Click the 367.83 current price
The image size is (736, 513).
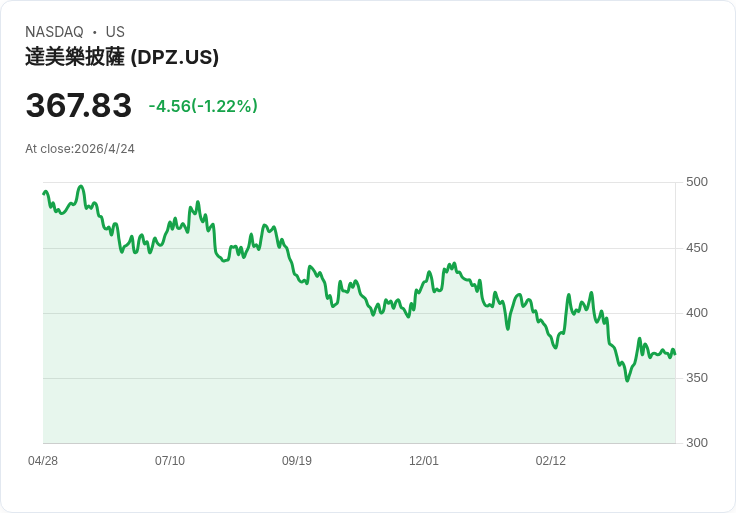point(79,106)
